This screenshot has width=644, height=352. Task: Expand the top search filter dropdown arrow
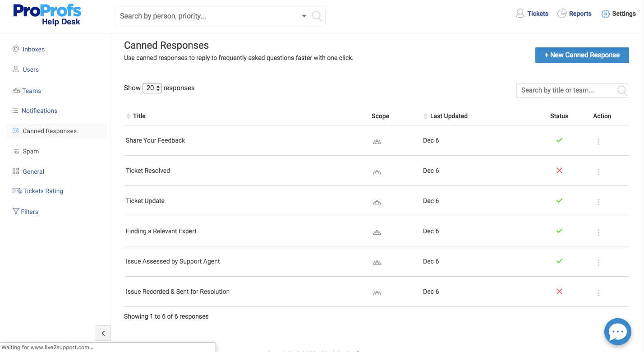(304, 16)
